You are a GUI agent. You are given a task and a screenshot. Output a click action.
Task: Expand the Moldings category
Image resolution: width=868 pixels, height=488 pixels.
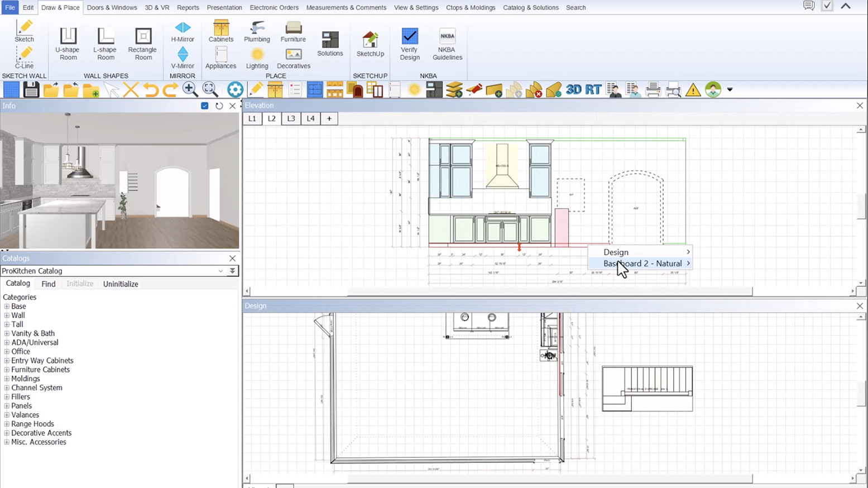7,379
